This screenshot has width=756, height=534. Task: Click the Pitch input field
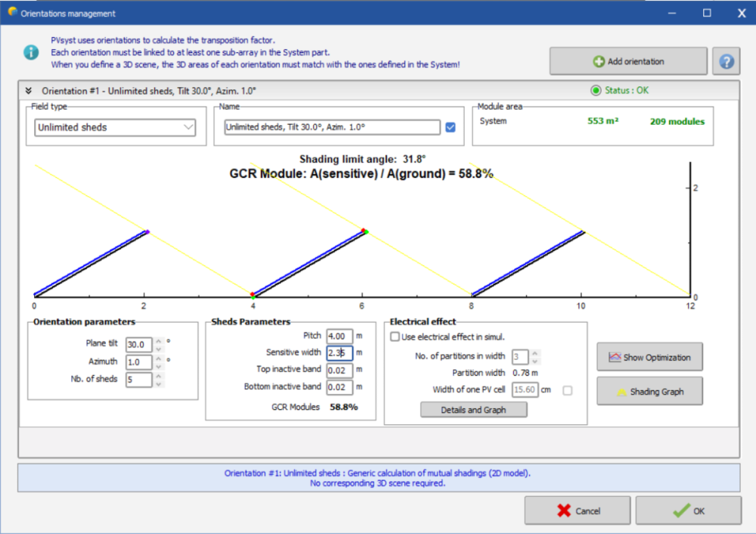coord(339,336)
